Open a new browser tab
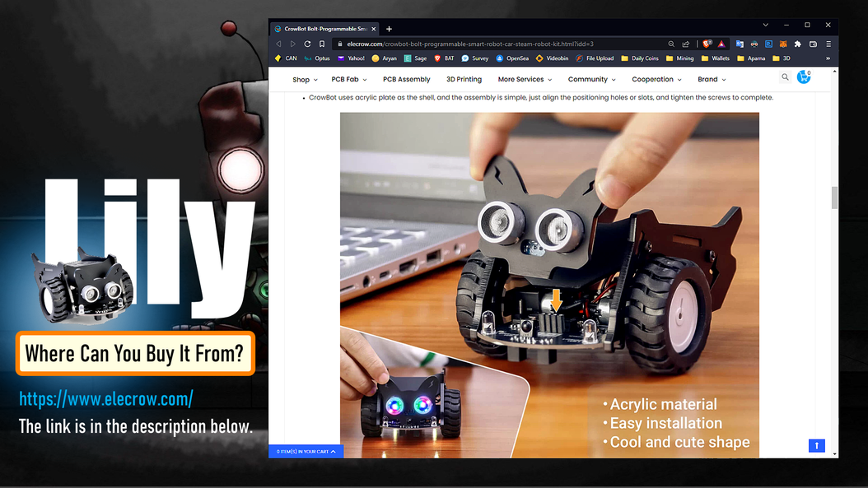 coord(390,29)
